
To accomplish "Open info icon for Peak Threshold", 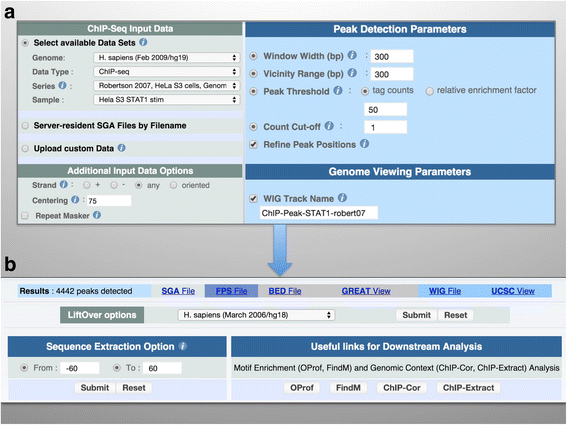I will (338, 90).
